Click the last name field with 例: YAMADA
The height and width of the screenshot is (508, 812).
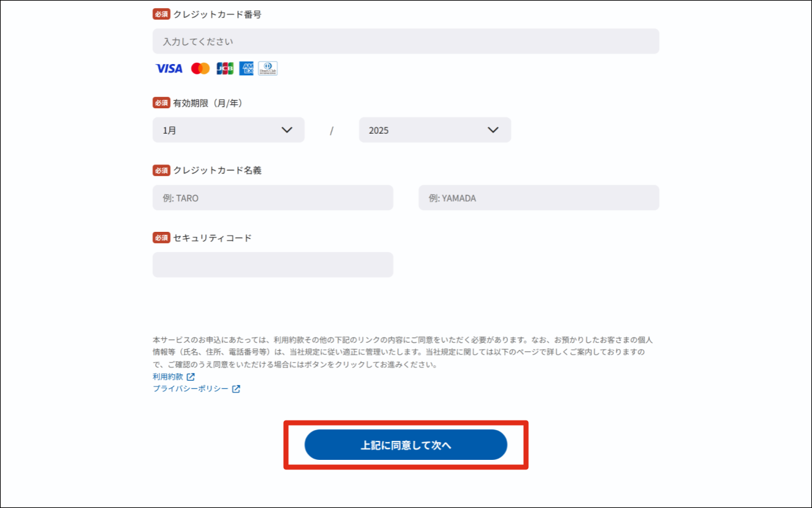(x=538, y=198)
